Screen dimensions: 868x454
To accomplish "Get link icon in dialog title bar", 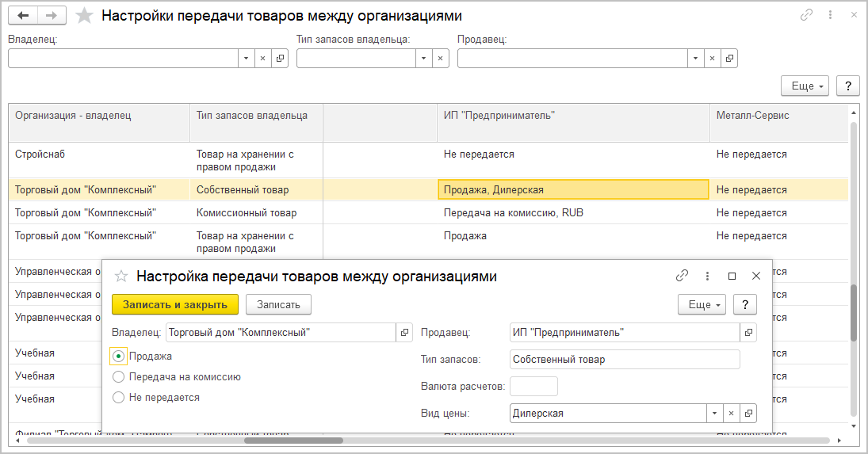I will pyautogui.click(x=682, y=276).
